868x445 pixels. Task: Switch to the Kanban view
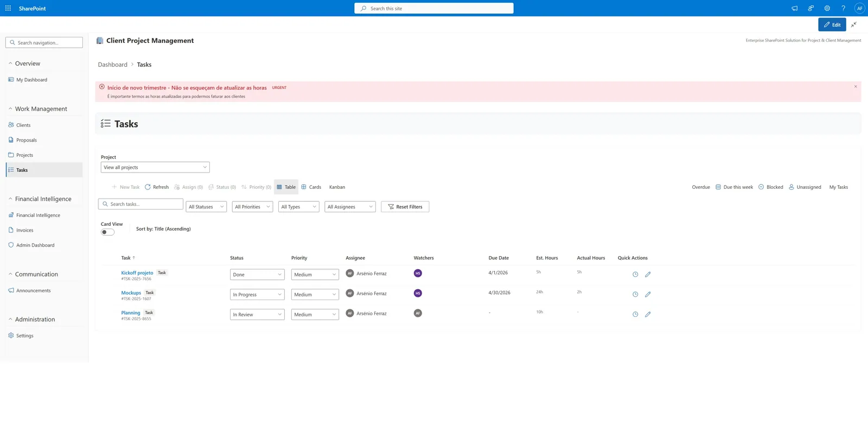[337, 187]
